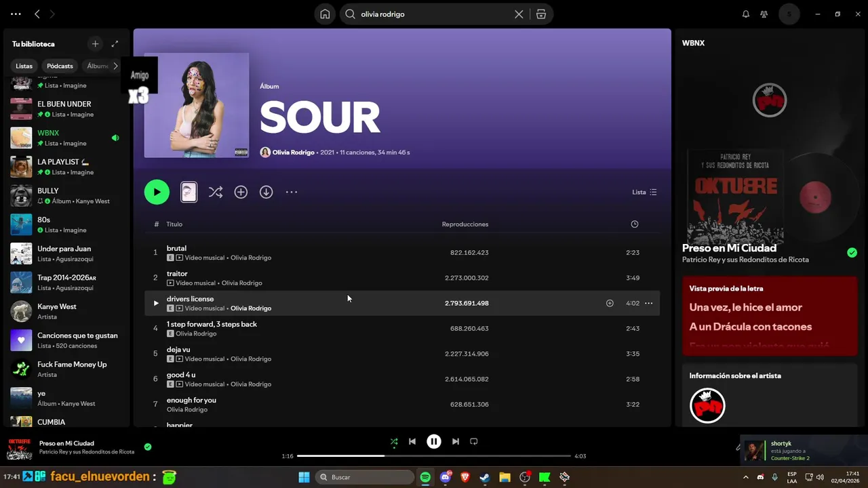868x488 pixels.
Task: Select the track 'good 4 u'
Action: 181,375
